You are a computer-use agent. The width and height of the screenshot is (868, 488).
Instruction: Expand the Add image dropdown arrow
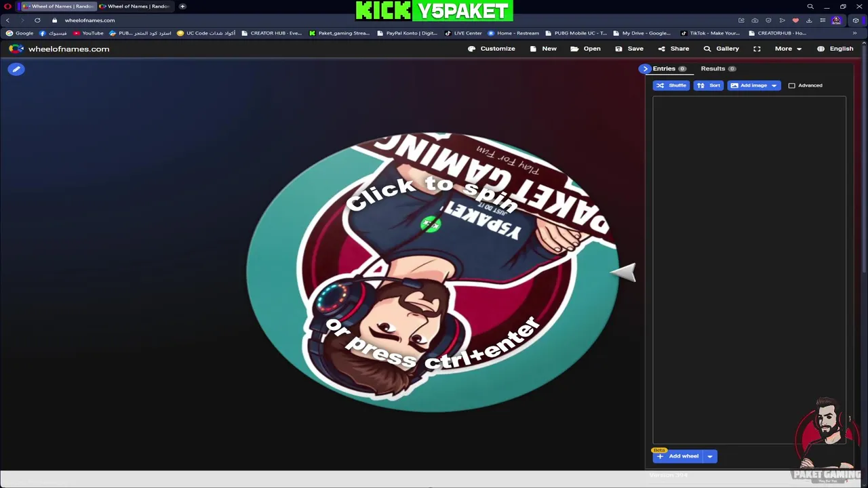click(774, 85)
